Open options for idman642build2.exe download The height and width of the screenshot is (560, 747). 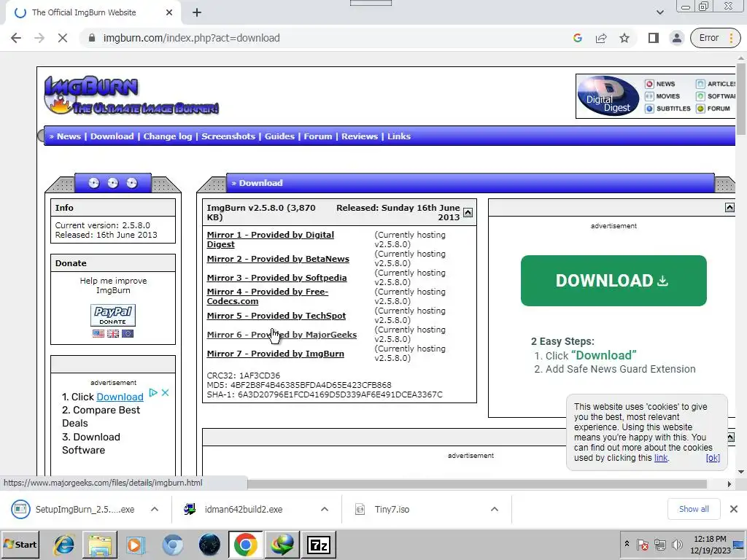tap(325, 509)
